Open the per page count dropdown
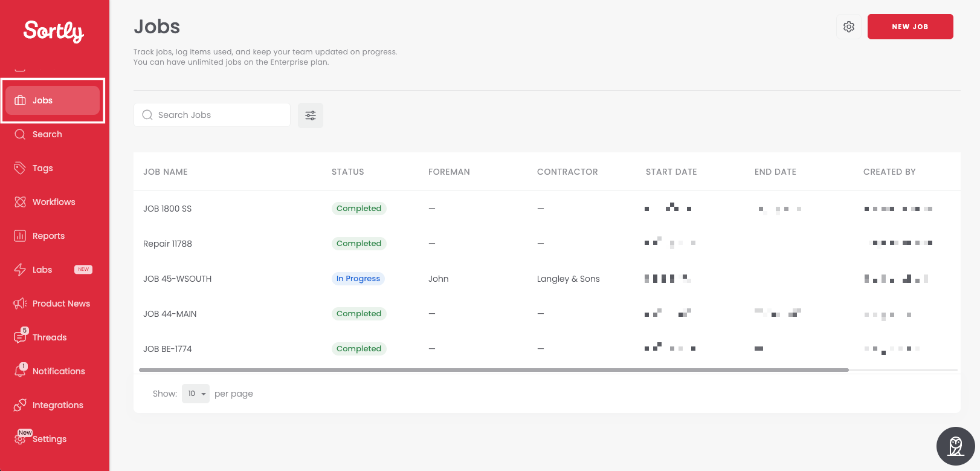Image resolution: width=980 pixels, height=471 pixels. point(196,394)
